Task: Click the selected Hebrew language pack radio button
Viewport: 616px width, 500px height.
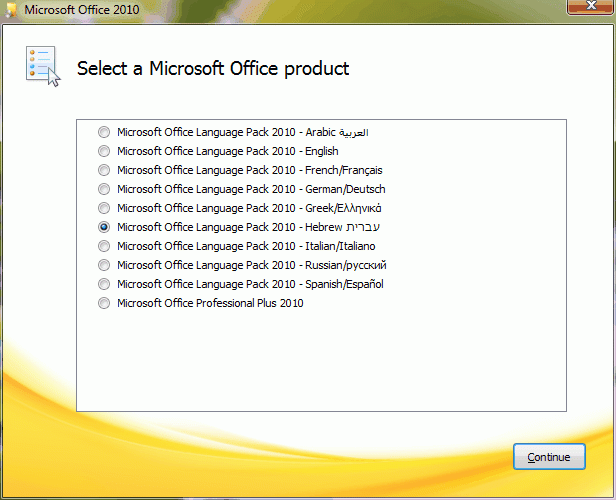Action: (x=104, y=227)
